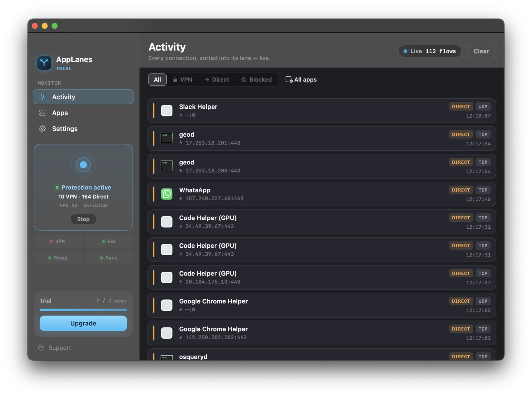Viewport: 532px width, 397px height.
Task: Click the 7 / 7 days trial text
Action: click(112, 301)
